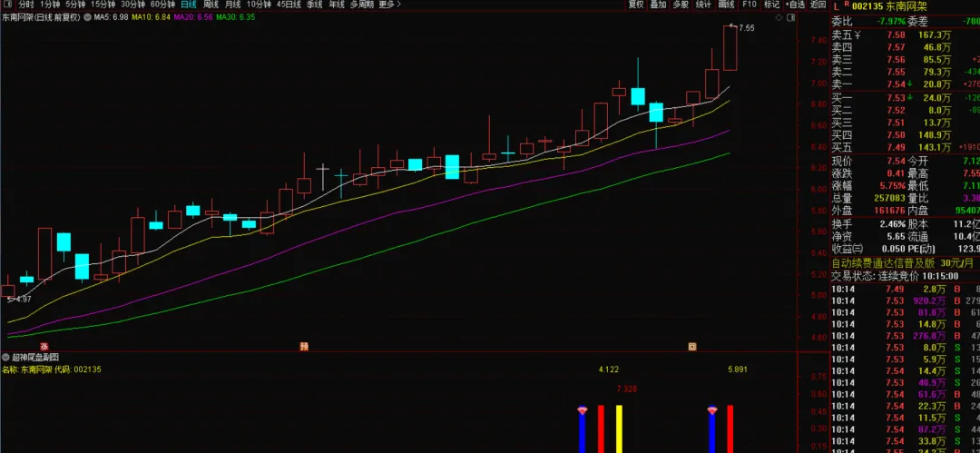Open the 多周期 multi-period view
980x453 pixels.
362,5
